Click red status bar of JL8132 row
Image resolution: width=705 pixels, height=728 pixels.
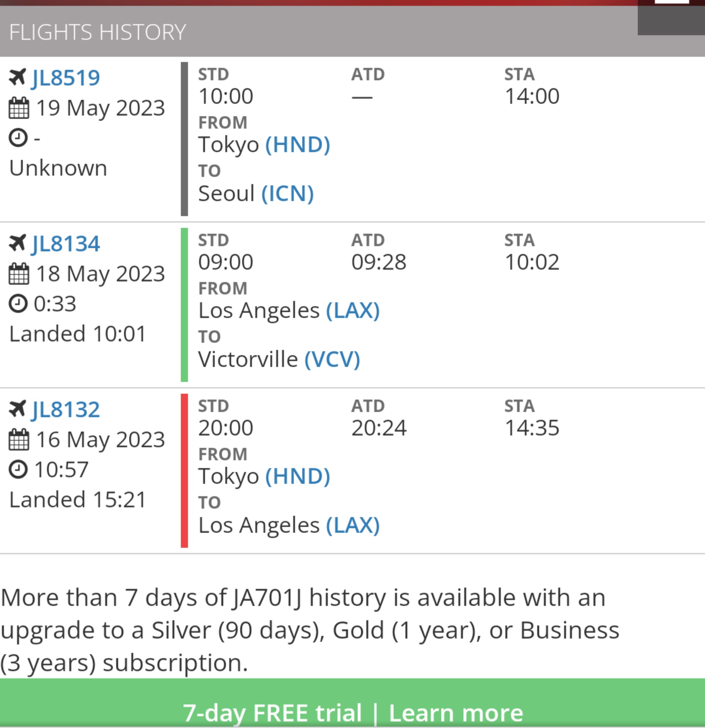click(184, 470)
